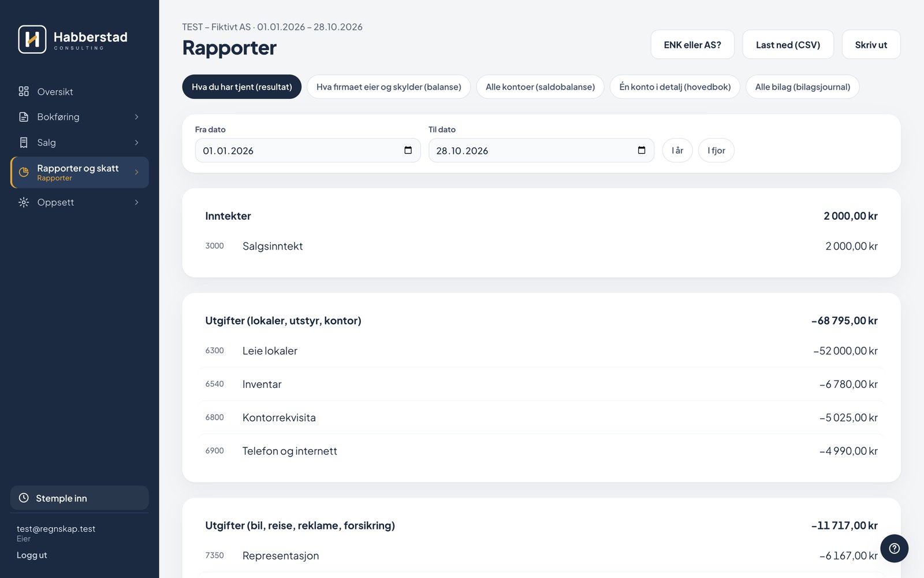Switch to the bilagsjournal tab
This screenshot has width=924, height=578.
pos(803,87)
